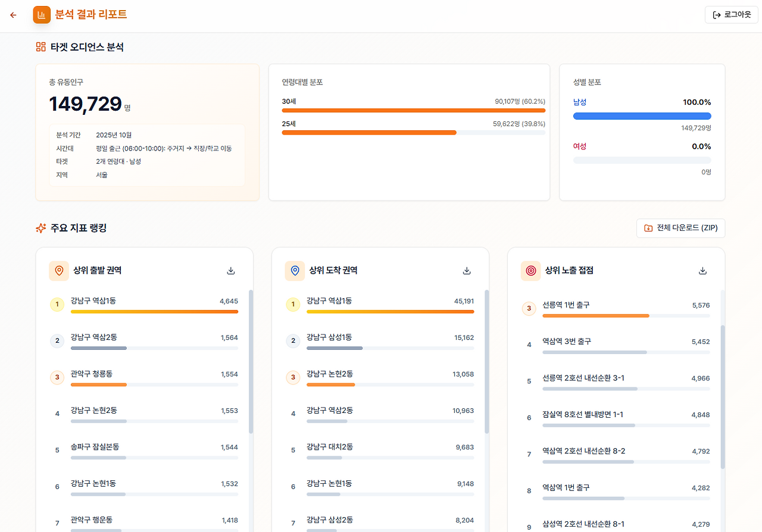Click the 2025년 10월 analysis period value
This screenshot has height=532, width=762.
tap(114, 135)
